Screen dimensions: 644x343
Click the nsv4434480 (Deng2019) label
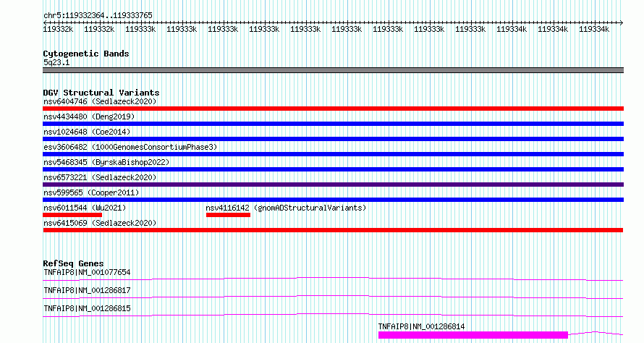tap(89, 117)
